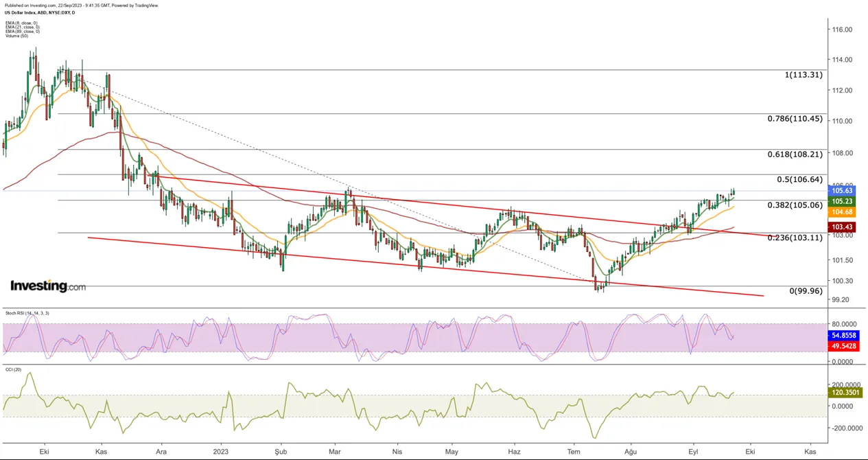868x460 pixels.
Task: Click the Volume (50) indicator label
Action: [x=16, y=36]
